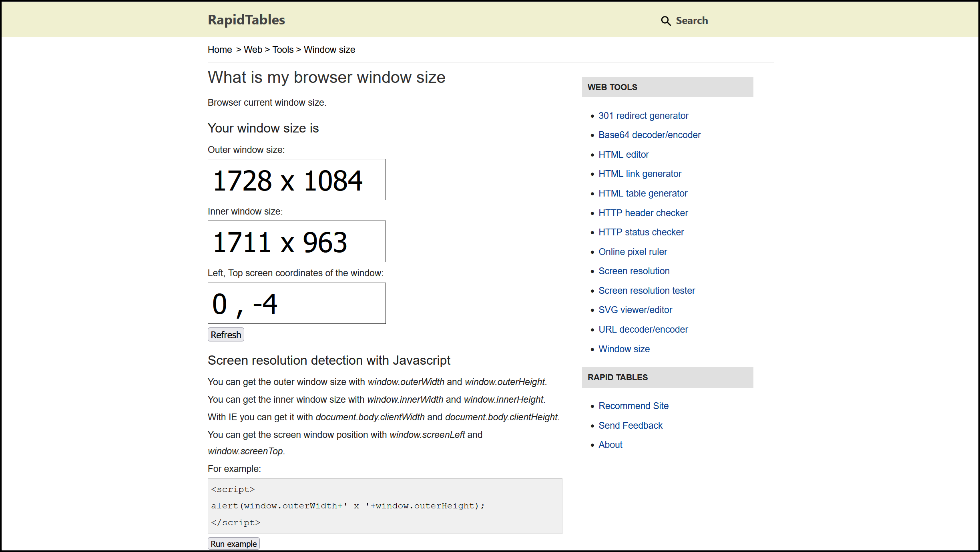Click the Window size breadcrumb
The height and width of the screenshot is (552, 980).
click(329, 50)
